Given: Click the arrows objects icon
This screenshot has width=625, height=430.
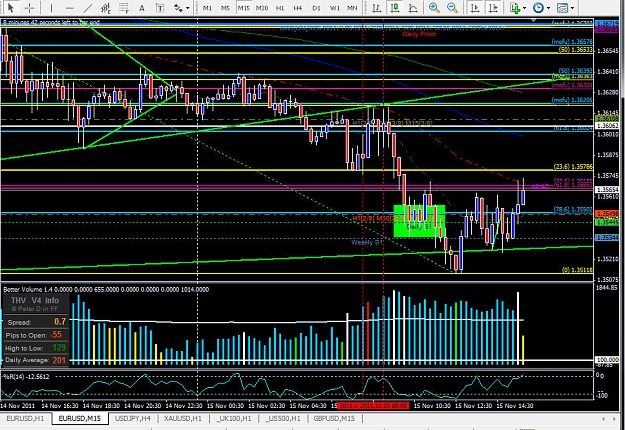Looking at the screenshot, I should pos(178,8).
